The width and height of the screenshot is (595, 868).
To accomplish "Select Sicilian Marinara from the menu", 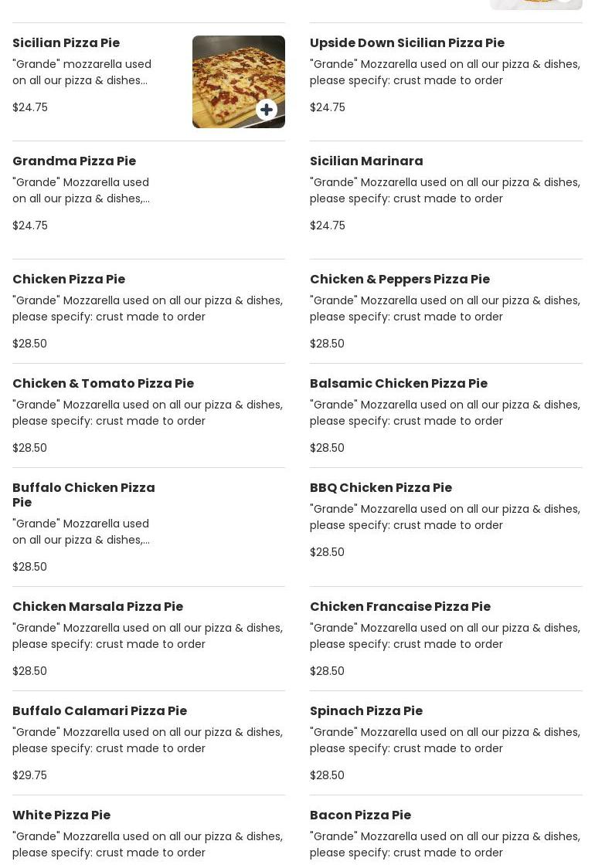I will tap(366, 161).
